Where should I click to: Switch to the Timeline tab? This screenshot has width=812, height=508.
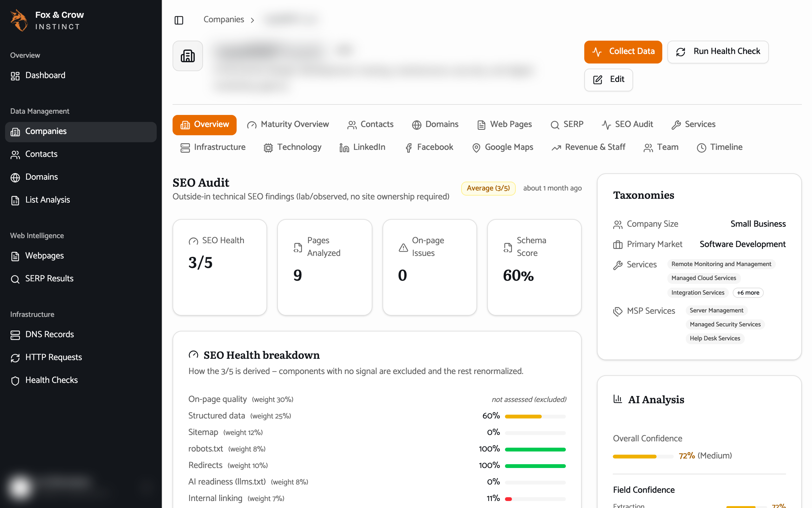719,148
